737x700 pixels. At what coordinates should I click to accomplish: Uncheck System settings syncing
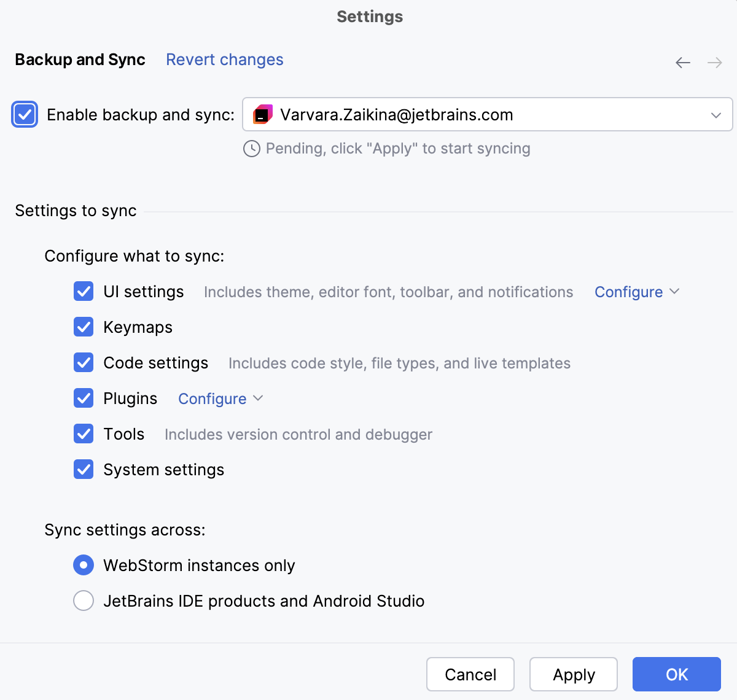pos(84,469)
